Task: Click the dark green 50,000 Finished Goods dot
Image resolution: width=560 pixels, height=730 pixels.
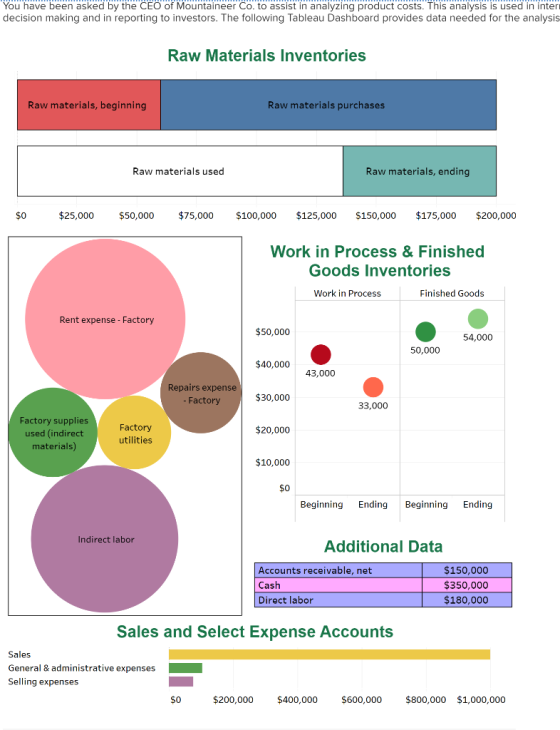Action: tap(425, 332)
